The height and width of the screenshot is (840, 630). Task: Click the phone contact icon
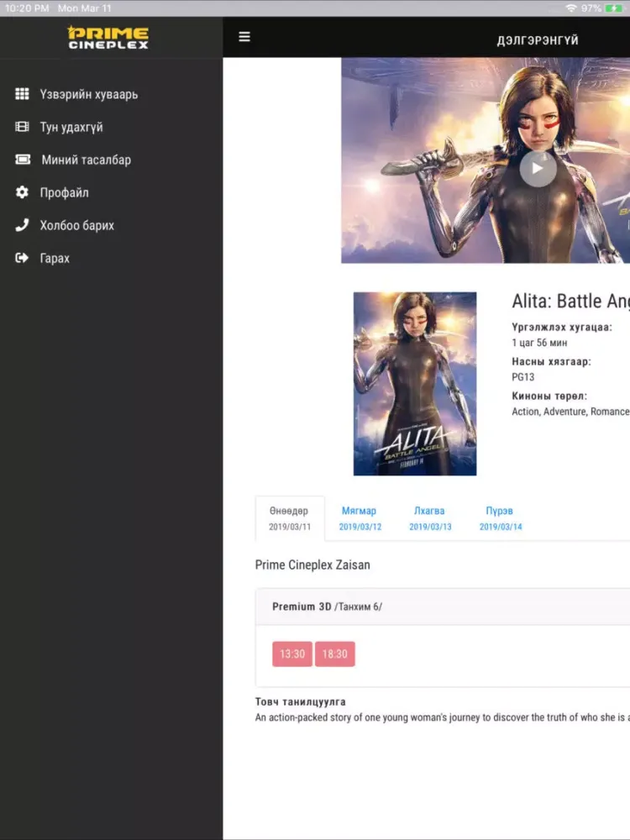click(22, 225)
